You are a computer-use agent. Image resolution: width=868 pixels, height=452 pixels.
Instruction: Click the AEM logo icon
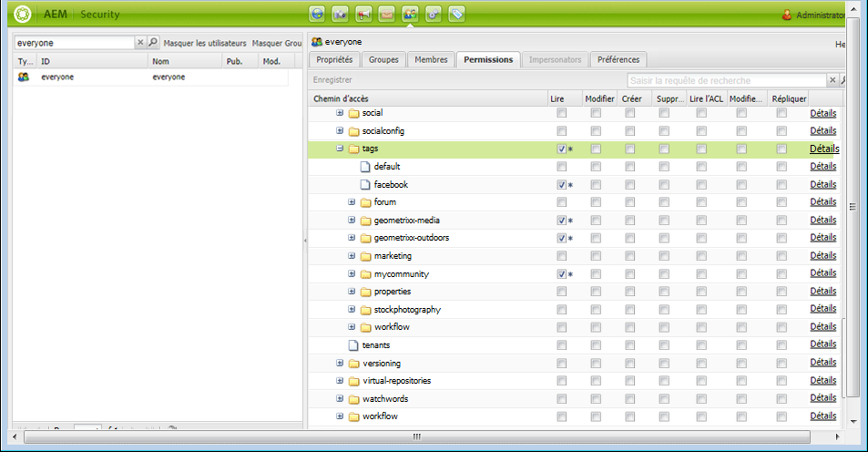click(x=23, y=14)
